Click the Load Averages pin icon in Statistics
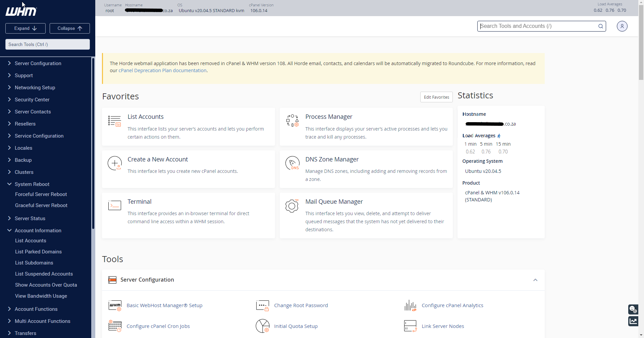644x338 pixels. [499, 136]
